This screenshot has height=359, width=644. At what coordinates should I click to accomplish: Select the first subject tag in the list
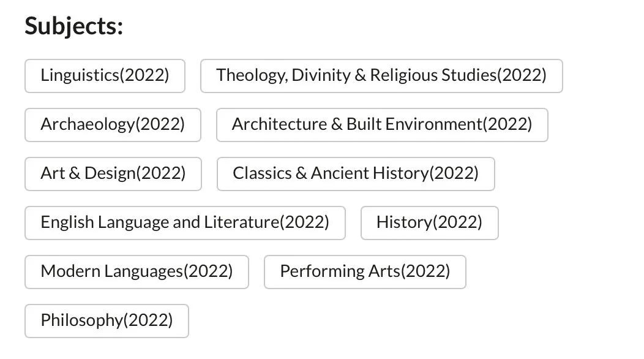click(105, 76)
